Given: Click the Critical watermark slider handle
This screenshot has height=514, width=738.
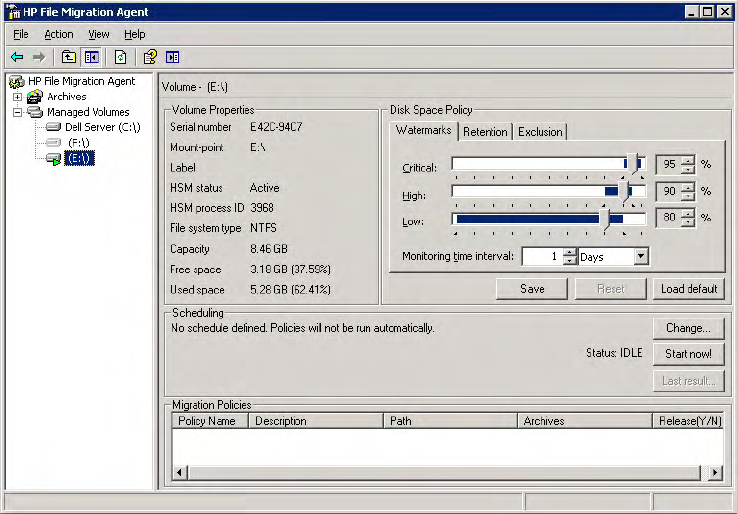Looking at the screenshot, I should (x=632, y=163).
